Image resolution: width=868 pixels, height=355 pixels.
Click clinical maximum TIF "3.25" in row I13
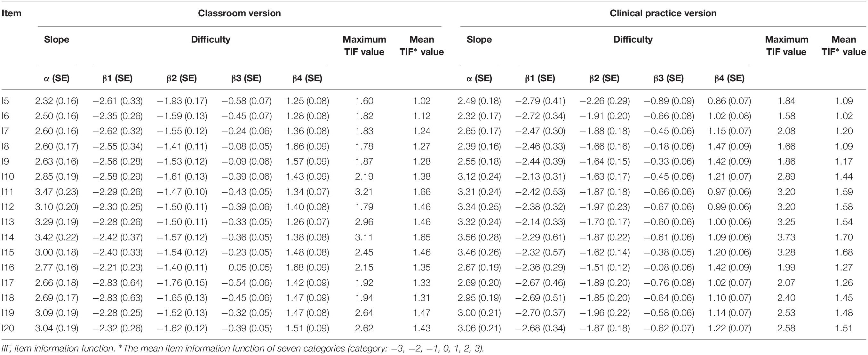click(x=786, y=222)
